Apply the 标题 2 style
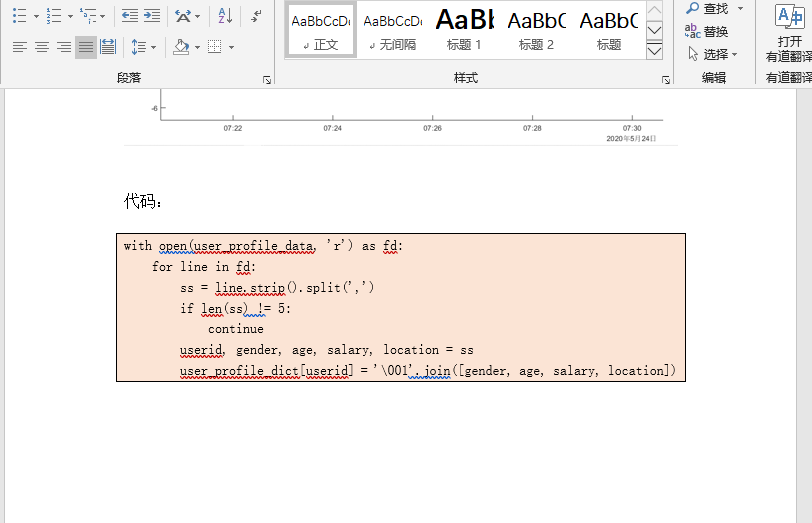The image size is (812, 523). (536, 30)
